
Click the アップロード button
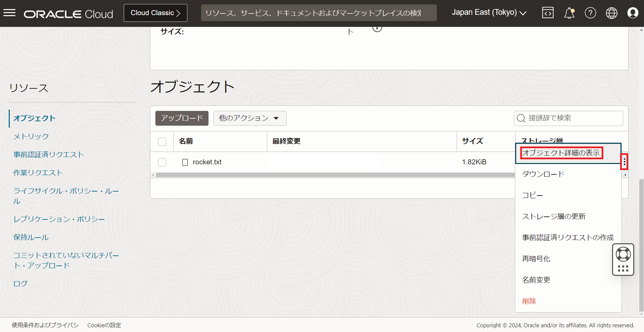182,118
